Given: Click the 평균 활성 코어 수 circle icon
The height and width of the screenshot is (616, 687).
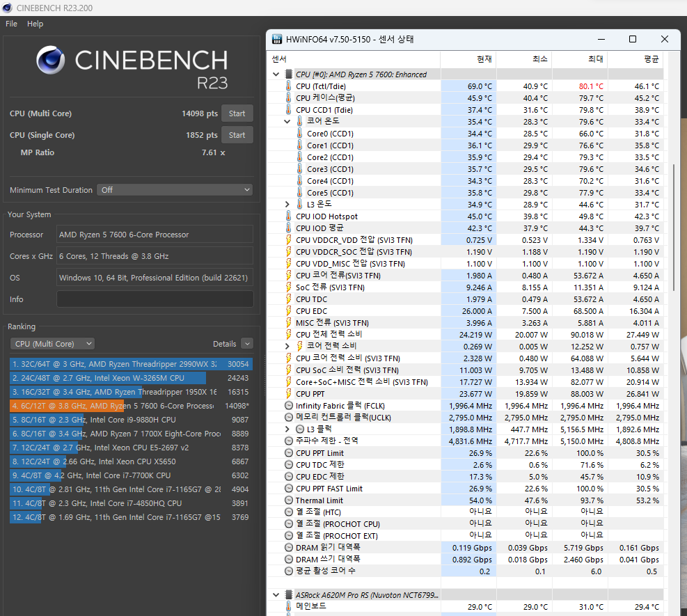Looking at the screenshot, I should [x=289, y=571].
